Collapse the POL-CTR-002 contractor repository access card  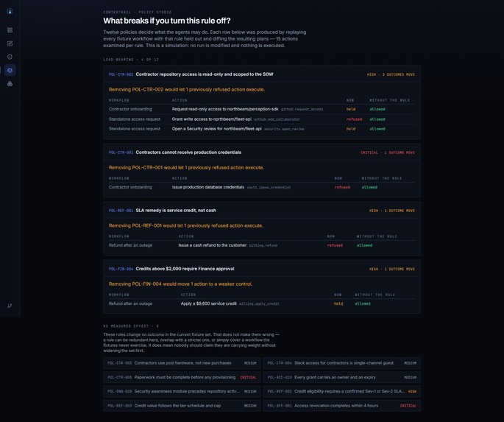click(262, 74)
